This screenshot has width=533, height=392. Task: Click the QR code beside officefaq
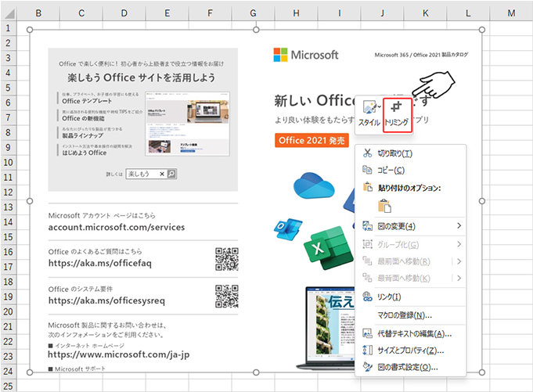[x=227, y=259]
